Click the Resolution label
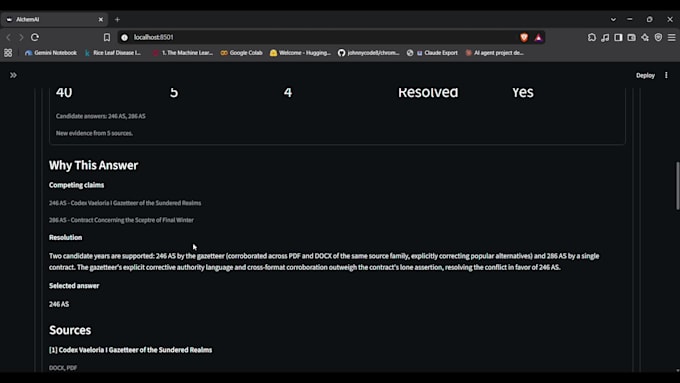This screenshot has height=383, width=680. tap(65, 238)
